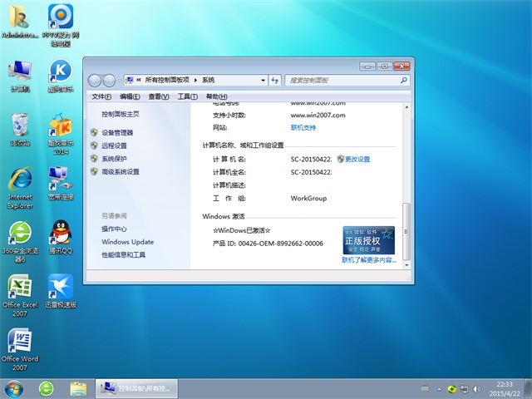The height and width of the screenshot is (399, 532).
Task: Open the 文件(F) menu
Action: (101, 97)
